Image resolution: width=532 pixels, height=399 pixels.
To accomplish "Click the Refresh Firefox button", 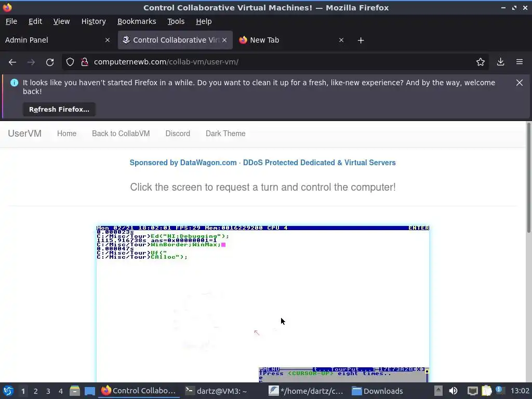I will tap(59, 110).
